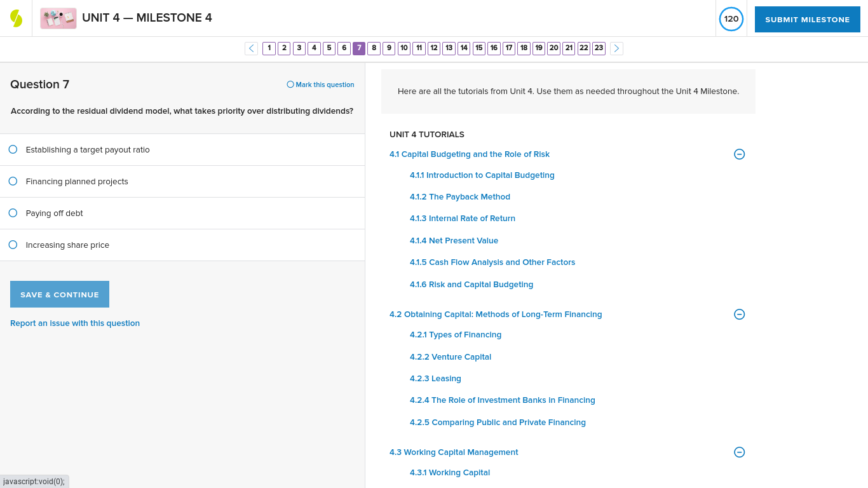Click the left pagination arrow
Screen dimensions: 868x488
pos(251,48)
